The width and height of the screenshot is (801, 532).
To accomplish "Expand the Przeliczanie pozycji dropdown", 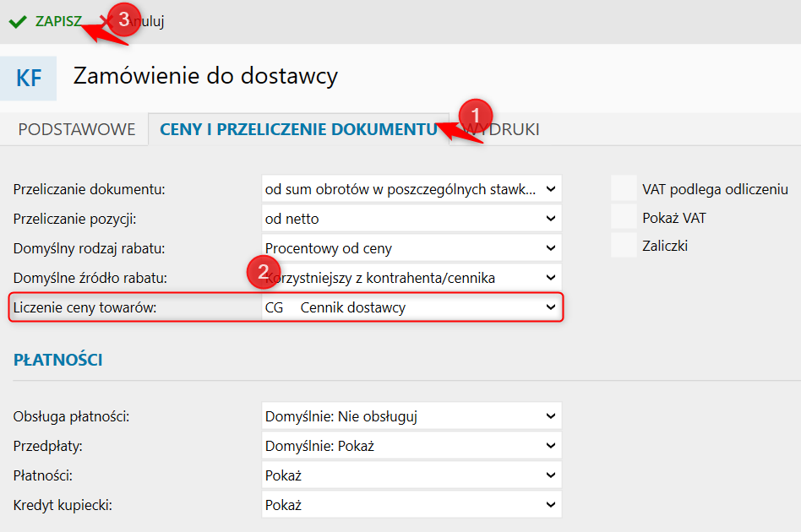I will pyautogui.click(x=411, y=219).
